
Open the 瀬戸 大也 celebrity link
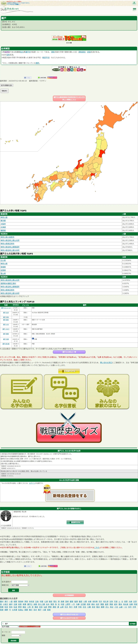pyautogui.click(x=6, y=324)
